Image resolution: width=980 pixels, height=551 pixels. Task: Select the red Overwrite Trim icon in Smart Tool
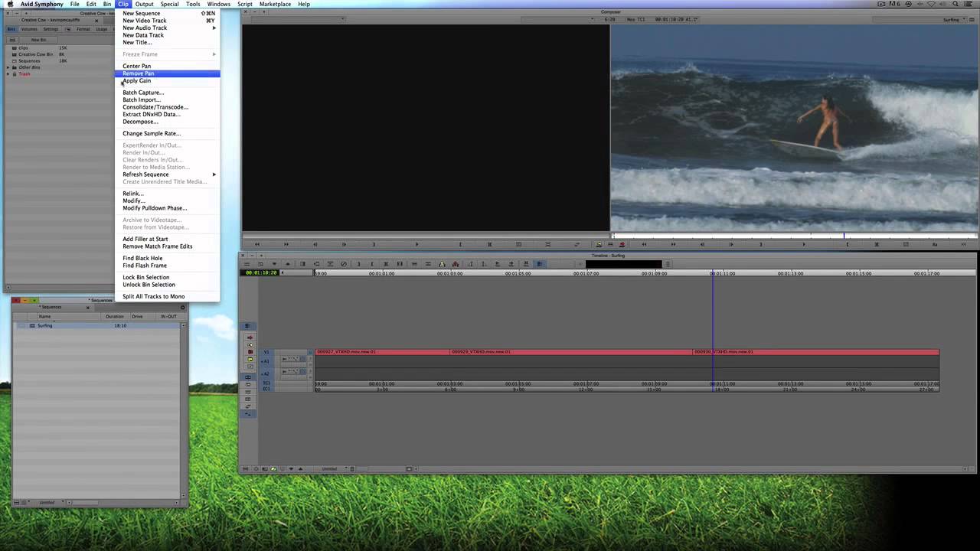tap(250, 352)
